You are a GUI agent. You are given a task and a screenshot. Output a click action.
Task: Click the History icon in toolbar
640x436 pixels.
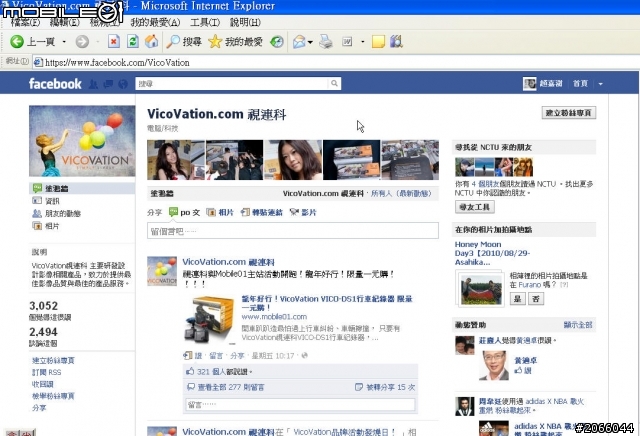coord(277,41)
